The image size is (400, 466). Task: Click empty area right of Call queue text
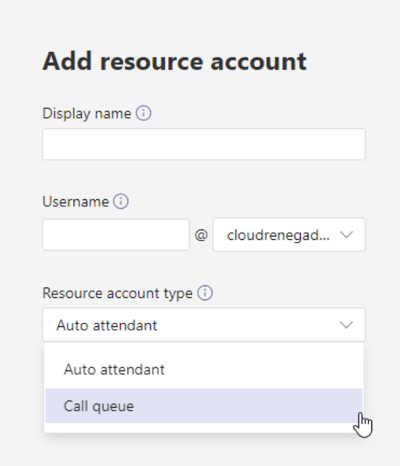click(247, 406)
